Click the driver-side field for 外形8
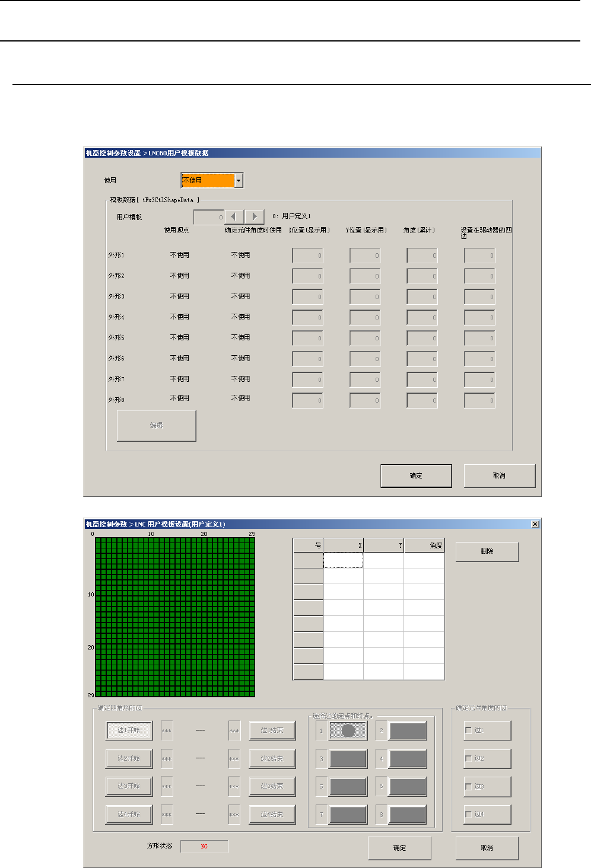This screenshot has height=868, width=591. pyautogui.click(x=479, y=401)
